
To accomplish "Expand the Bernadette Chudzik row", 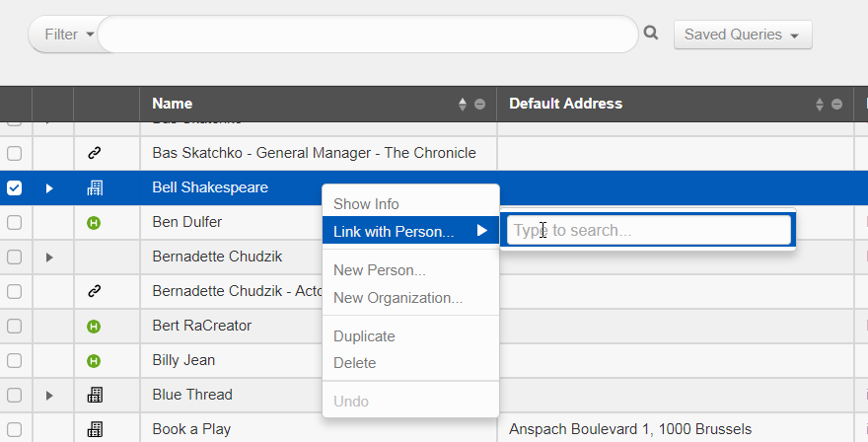I will click(49, 257).
